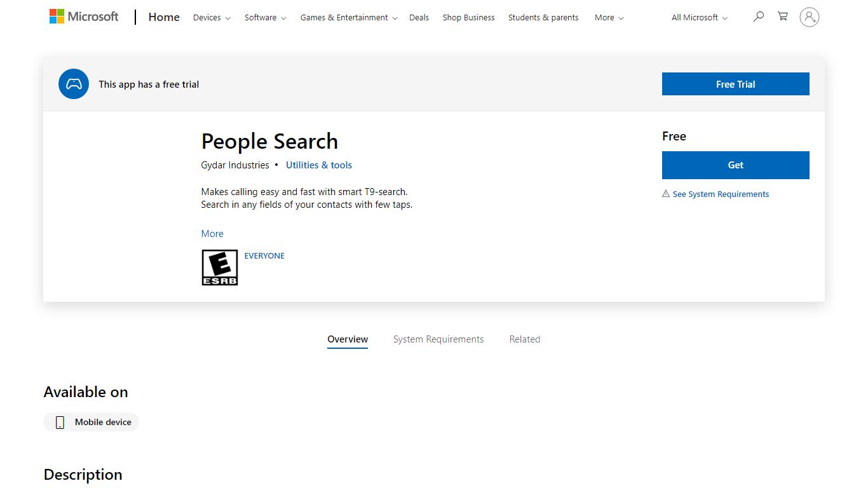Open the search magnifier icon
This screenshot has width=868, height=488.
click(x=758, y=17)
